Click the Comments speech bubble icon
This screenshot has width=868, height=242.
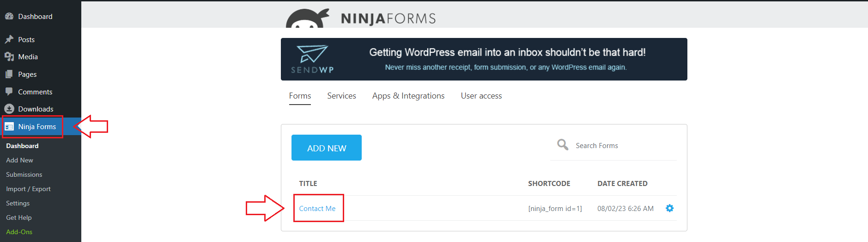[x=9, y=92]
